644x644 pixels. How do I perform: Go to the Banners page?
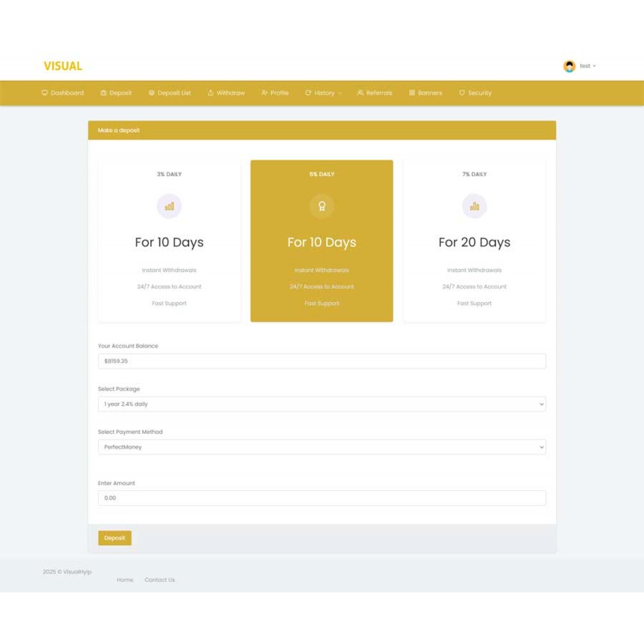(x=426, y=93)
